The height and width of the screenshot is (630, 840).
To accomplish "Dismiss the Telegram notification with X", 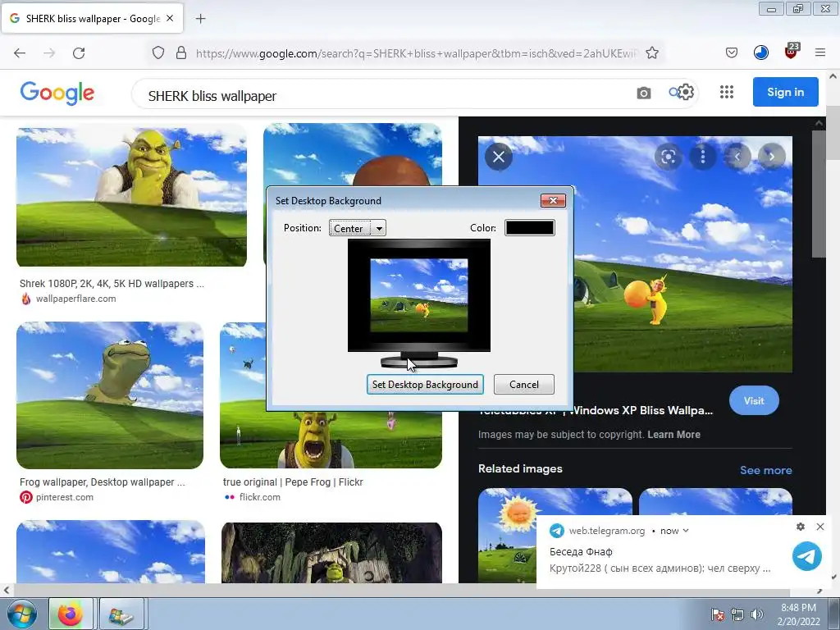I will 820,527.
